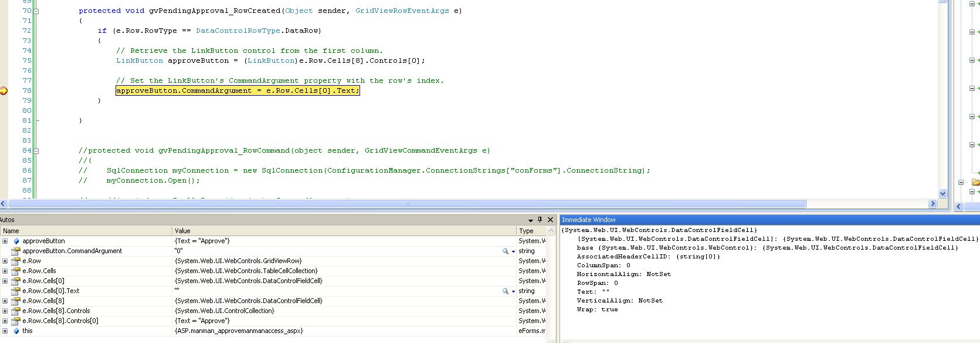The height and width of the screenshot is (343, 980).
Task: Open text visualizer for approveButton.CommandArgument value
Action: click(x=506, y=251)
